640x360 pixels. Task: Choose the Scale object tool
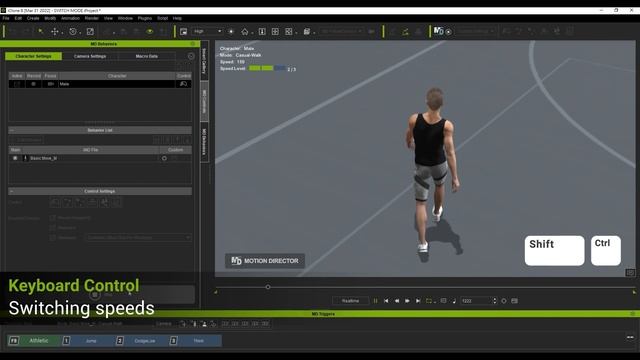[x=90, y=31]
